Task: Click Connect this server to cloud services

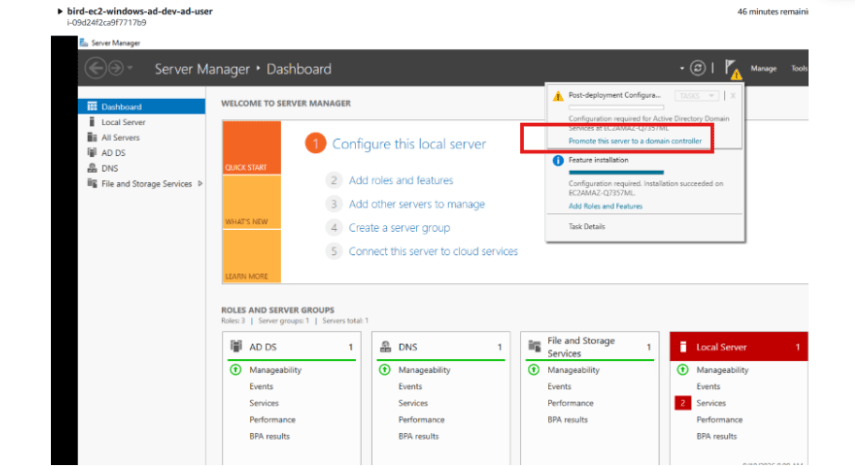Action: coord(433,251)
